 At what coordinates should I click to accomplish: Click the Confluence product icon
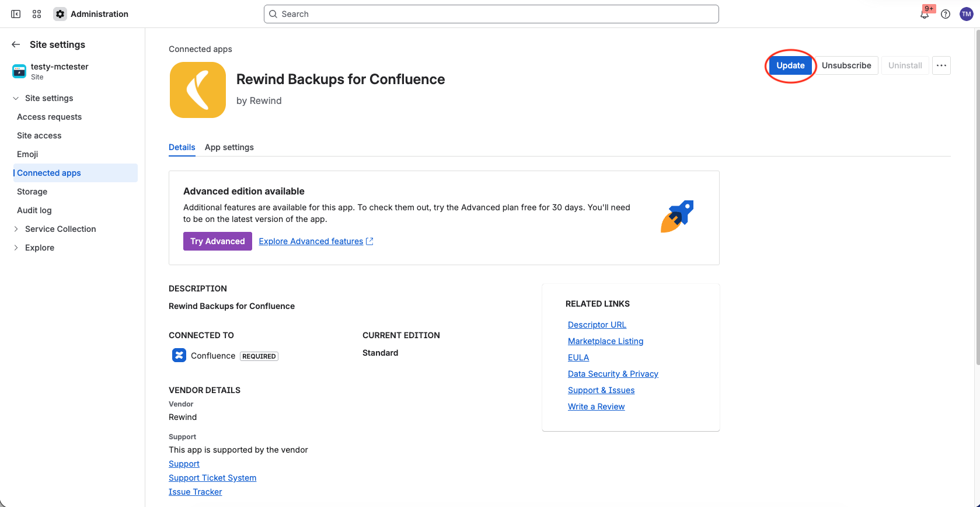point(179,355)
